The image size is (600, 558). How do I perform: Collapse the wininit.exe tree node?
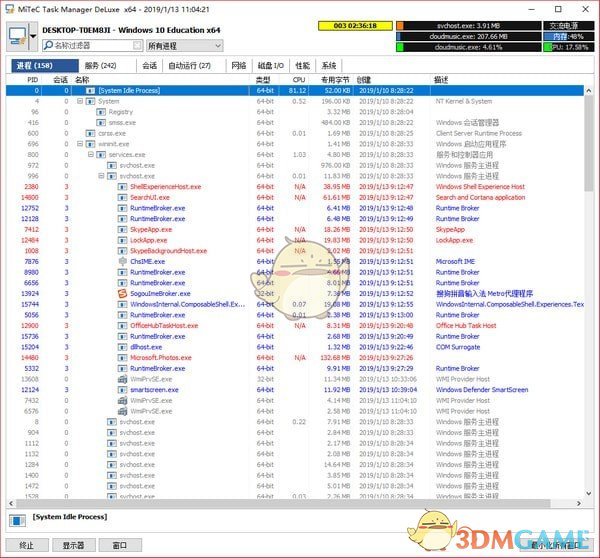(80, 144)
